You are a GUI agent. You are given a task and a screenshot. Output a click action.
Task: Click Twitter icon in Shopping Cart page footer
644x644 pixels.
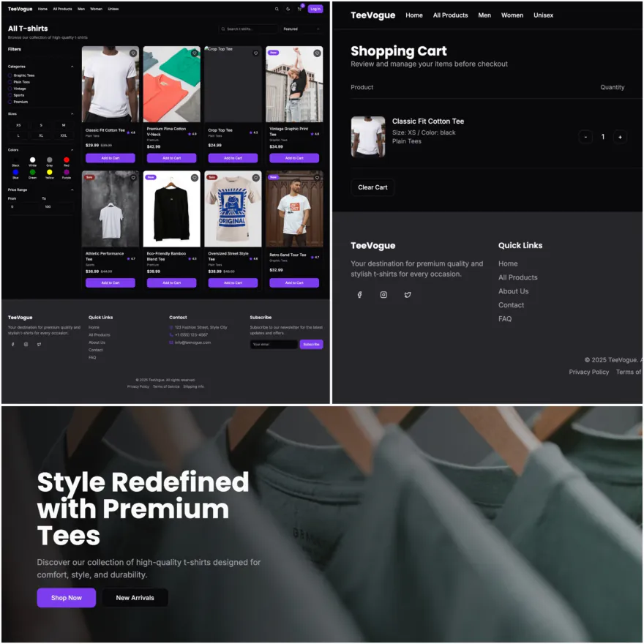[408, 294]
